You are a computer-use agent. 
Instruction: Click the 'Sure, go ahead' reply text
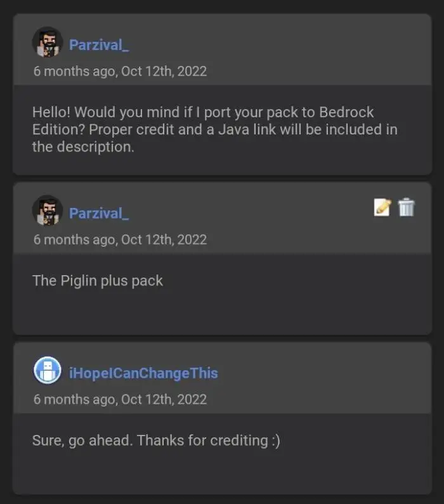(82, 441)
